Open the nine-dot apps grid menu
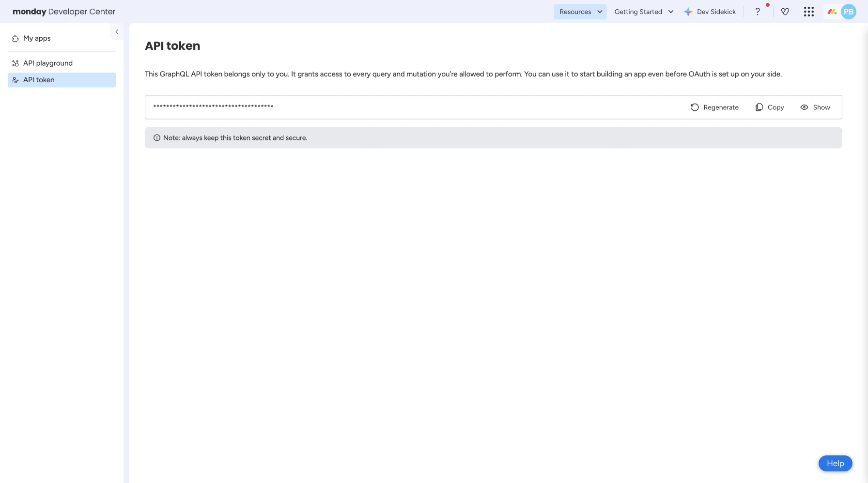 (x=808, y=12)
